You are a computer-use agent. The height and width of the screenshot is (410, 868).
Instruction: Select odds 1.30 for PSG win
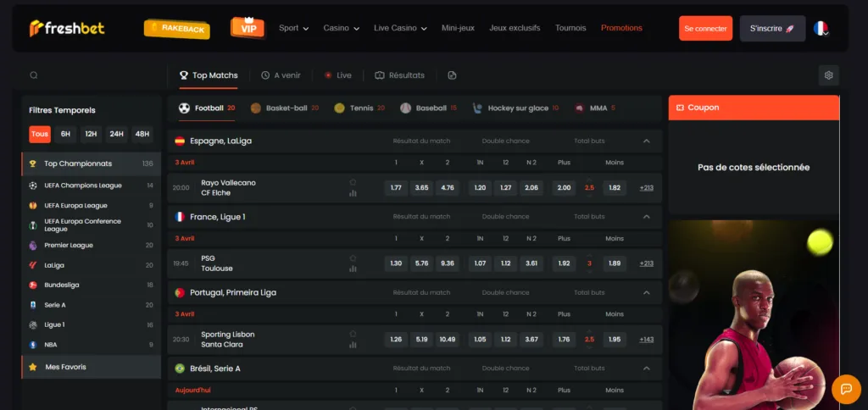pos(396,263)
